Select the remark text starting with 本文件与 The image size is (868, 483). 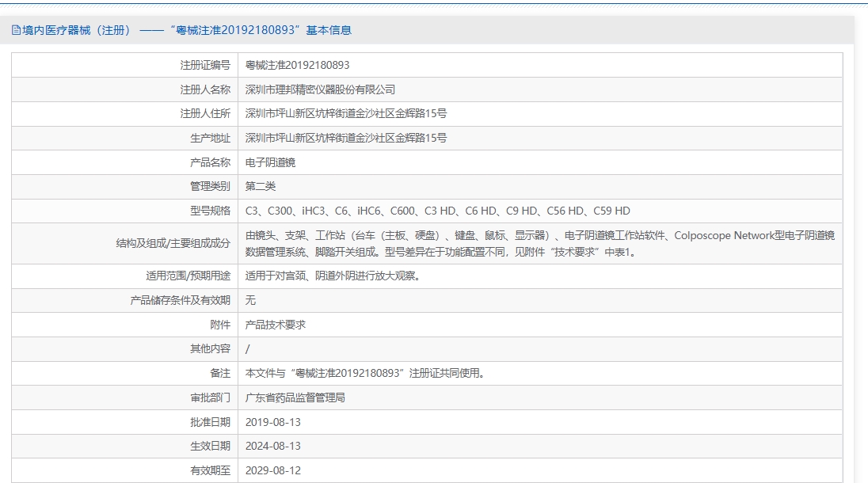[x=366, y=374]
